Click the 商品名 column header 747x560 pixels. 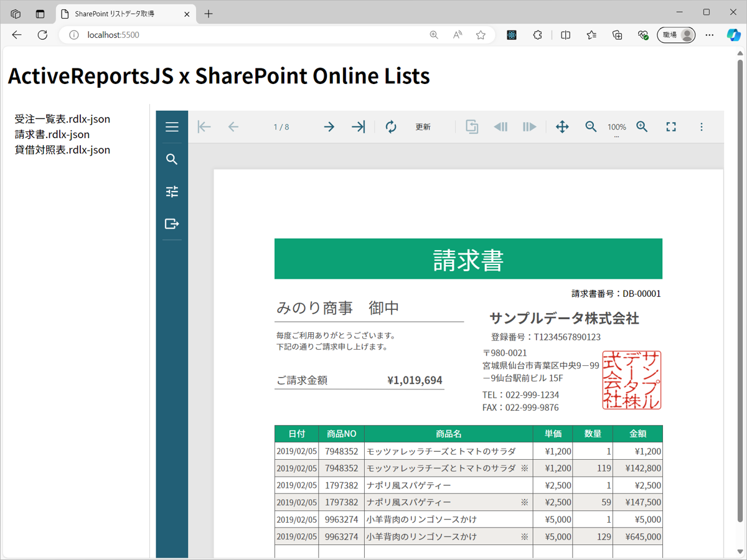coord(449,434)
